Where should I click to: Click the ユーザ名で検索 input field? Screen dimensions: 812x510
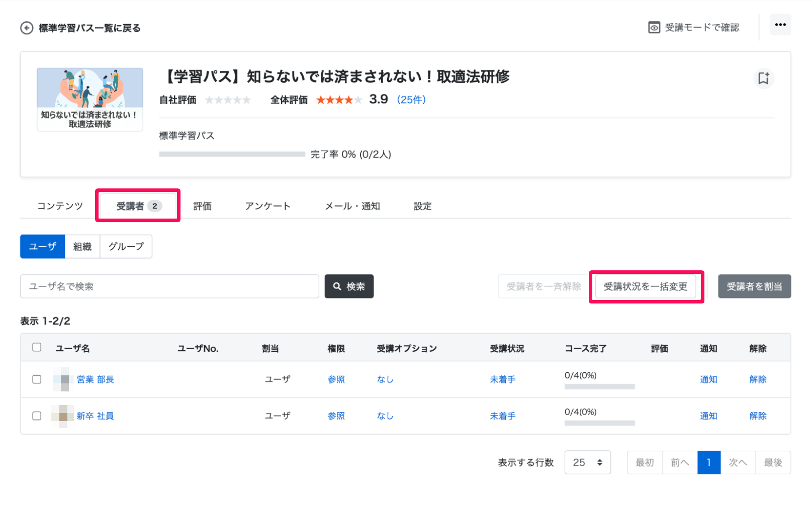(169, 286)
